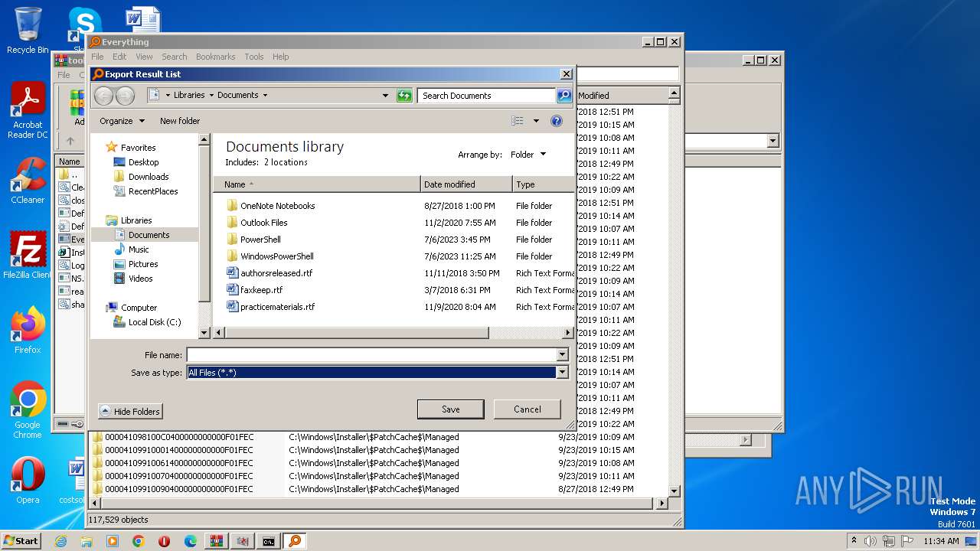
Task: Open Search menu in Everything window
Action: click(174, 57)
